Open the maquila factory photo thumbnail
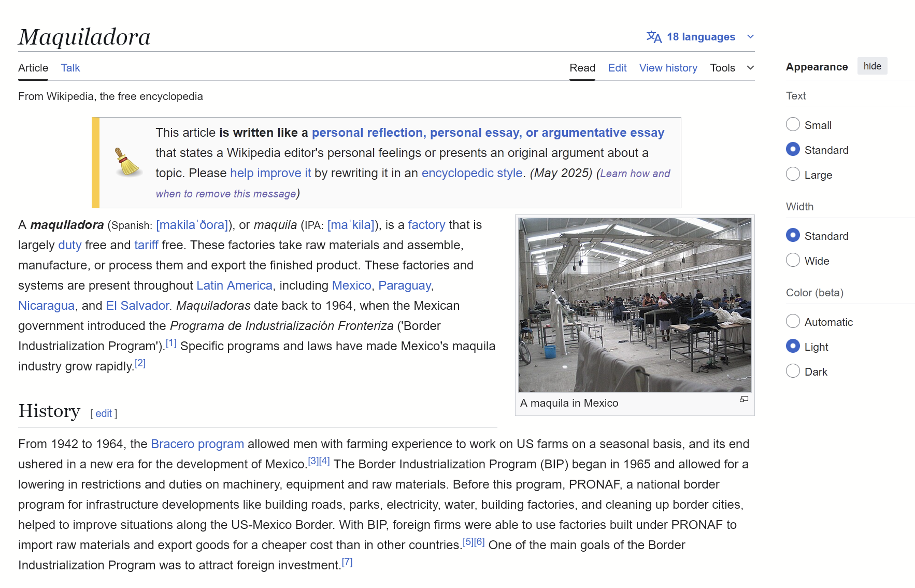Image resolution: width=915 pixels, height=588 pixels. [635, 305]
